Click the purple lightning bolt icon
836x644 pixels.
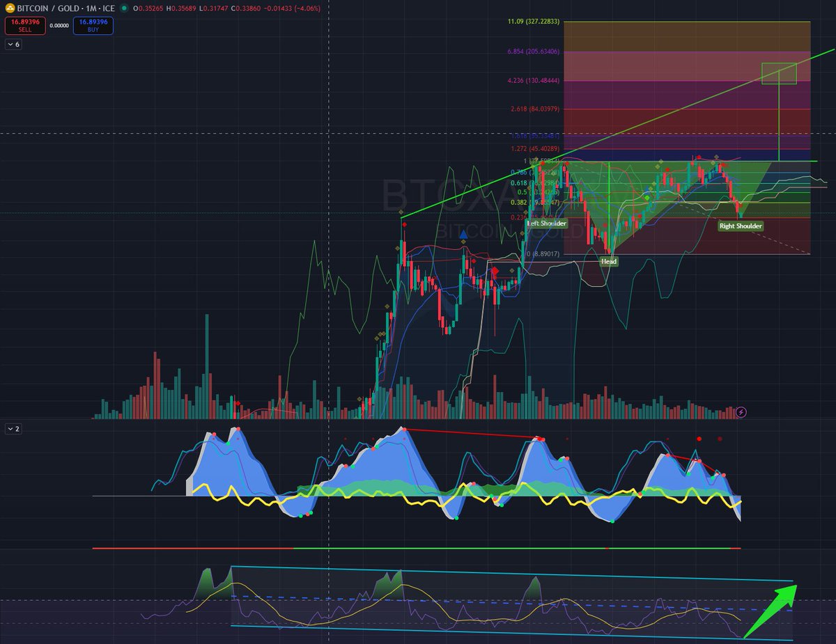point(741,412)
